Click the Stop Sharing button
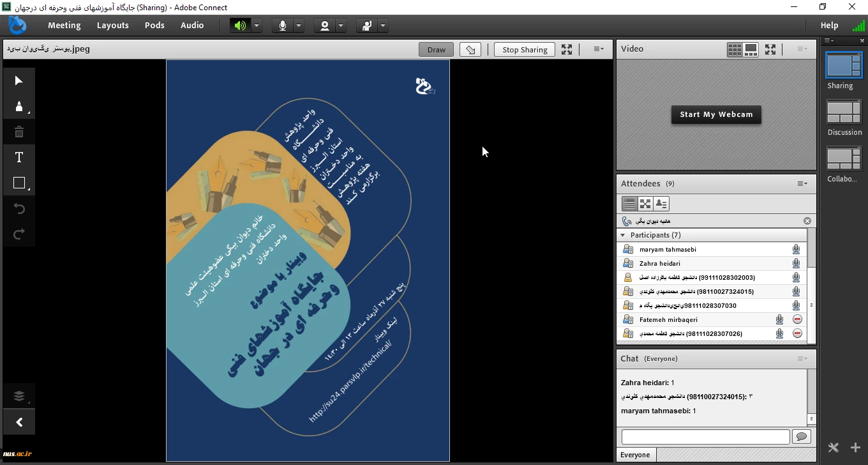Image resolution: width=868 pixels, height=465 pixels. [x=525, y=49]
